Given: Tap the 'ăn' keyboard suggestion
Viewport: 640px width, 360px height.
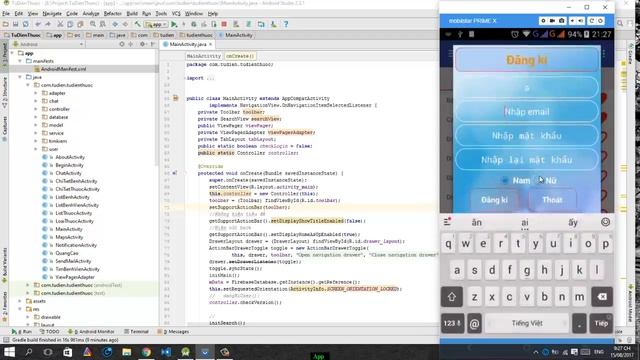Looking at the screenshot, I should (477, 222).
